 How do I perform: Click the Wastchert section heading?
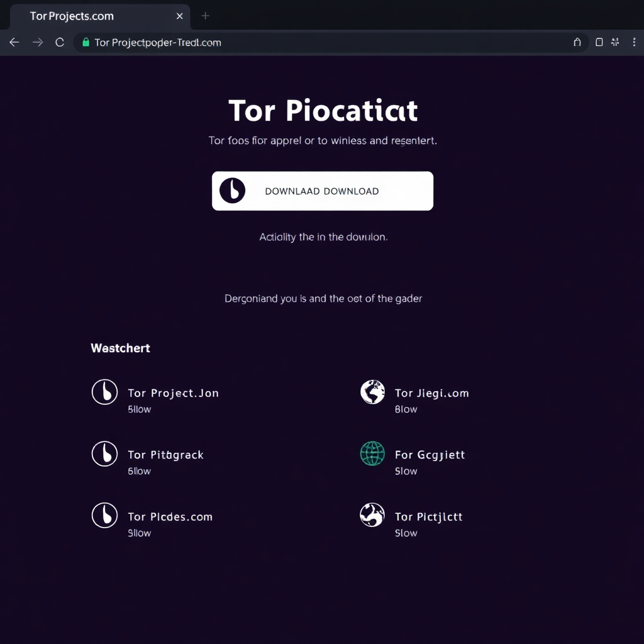pyautogui.click(x=120, y=348)
